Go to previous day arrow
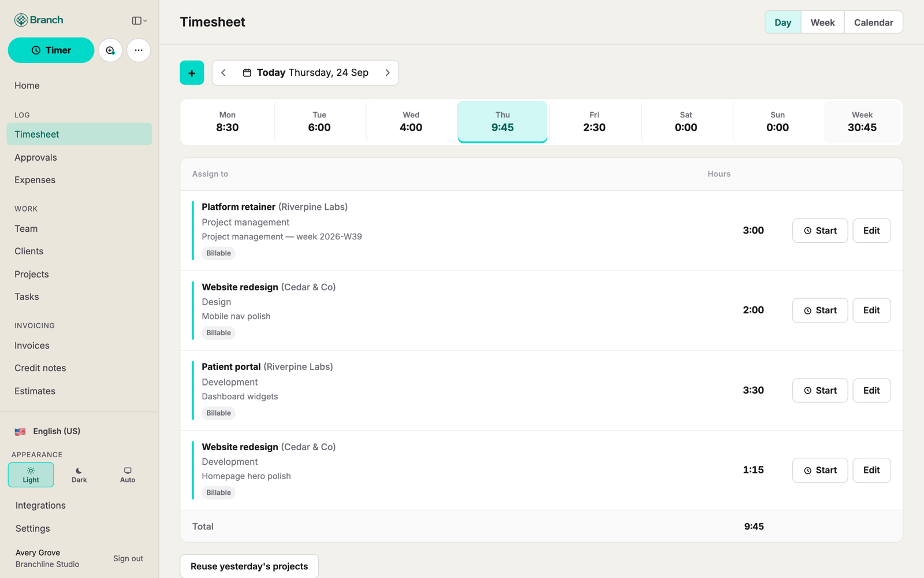The image size is (924, 578). (223, 73)
